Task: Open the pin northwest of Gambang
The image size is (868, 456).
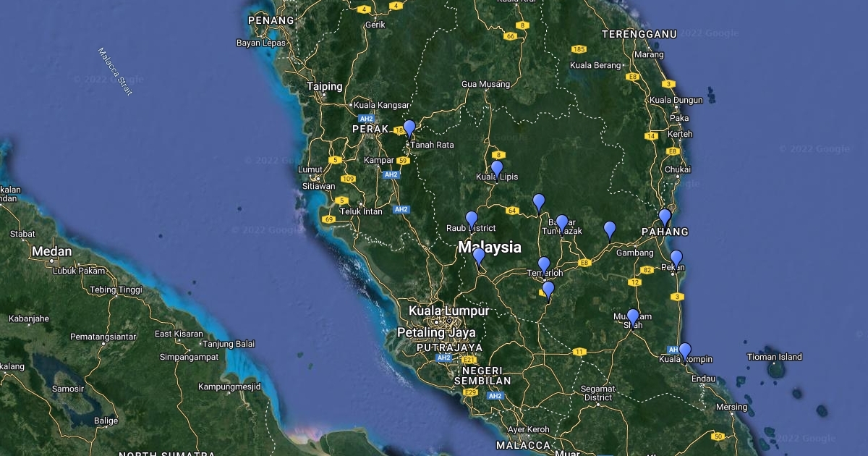Action: [610, 230]
